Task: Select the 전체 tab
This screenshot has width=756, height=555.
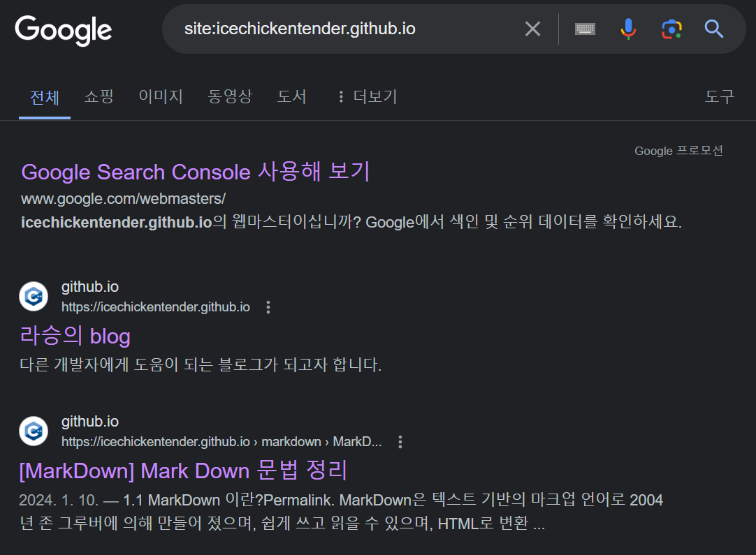Action: point(44,98)
